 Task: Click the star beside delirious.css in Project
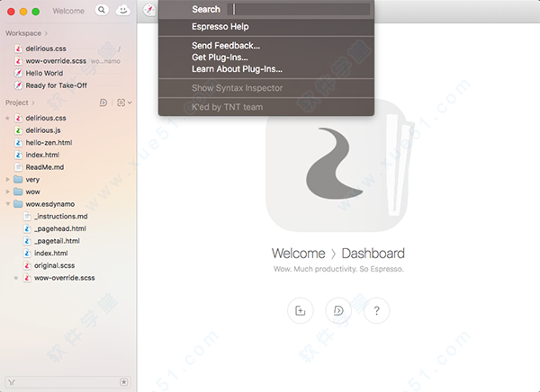click(7, 118)
